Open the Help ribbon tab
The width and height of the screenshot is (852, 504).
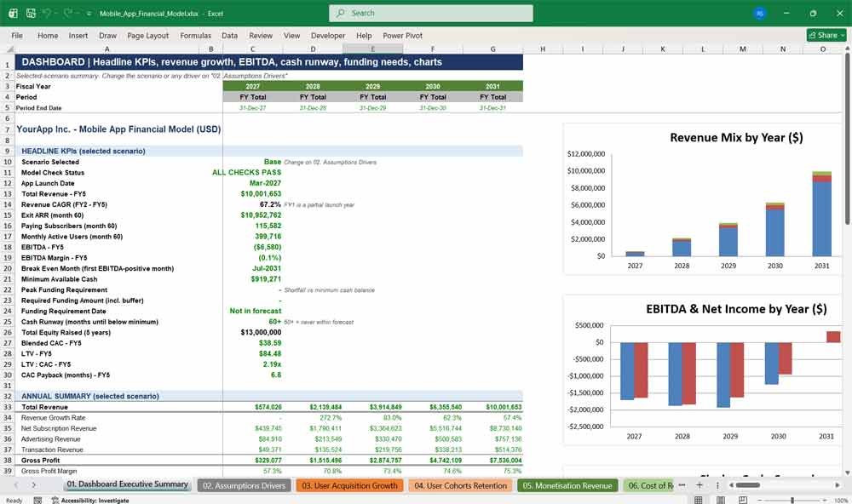[x=364, y=35]
